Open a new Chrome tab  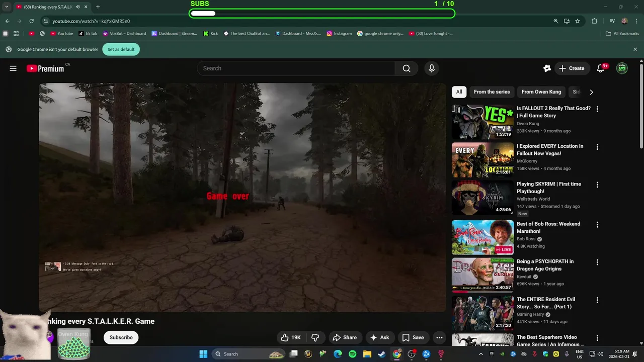point(98,7)
